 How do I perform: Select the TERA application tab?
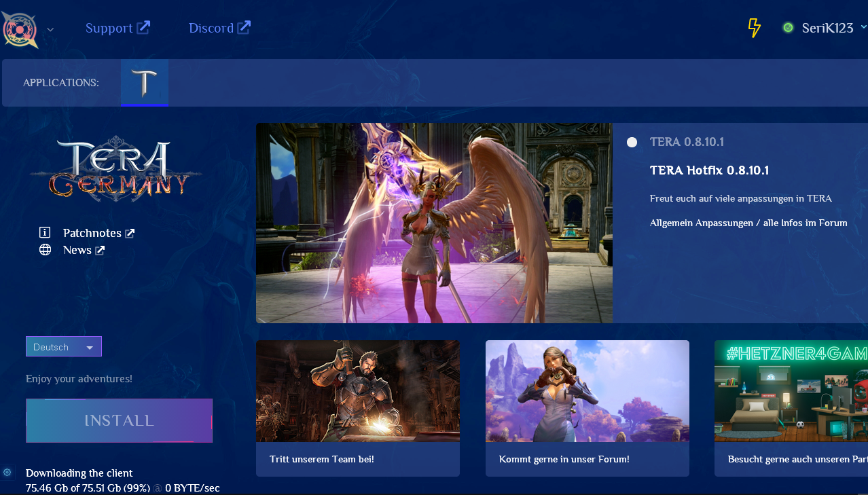[144, 83]
